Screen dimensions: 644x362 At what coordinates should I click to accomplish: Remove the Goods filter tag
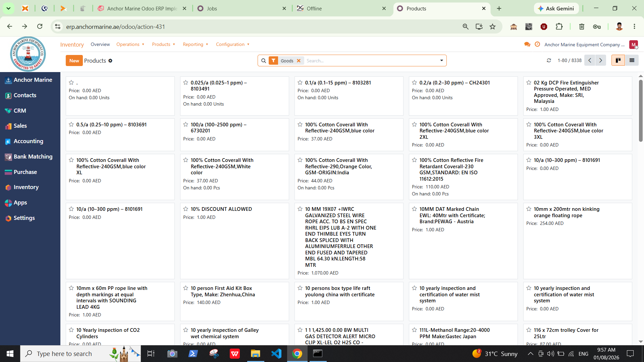pos(299,61)
